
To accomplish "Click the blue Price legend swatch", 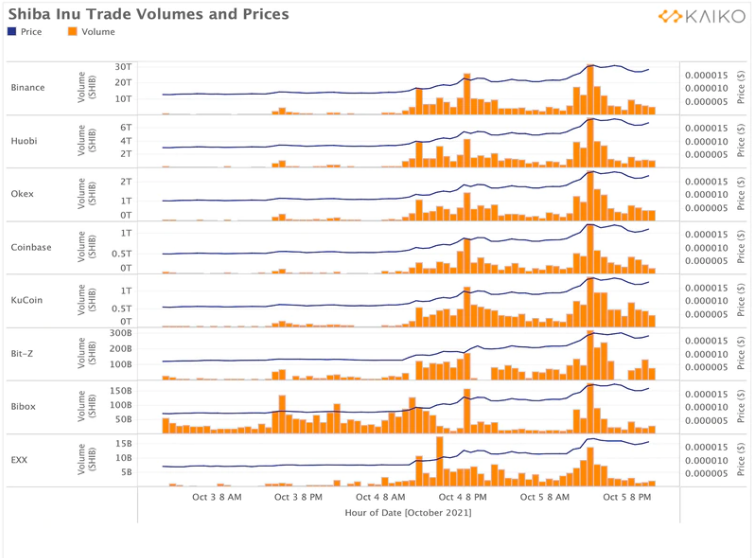I will 12,32.
